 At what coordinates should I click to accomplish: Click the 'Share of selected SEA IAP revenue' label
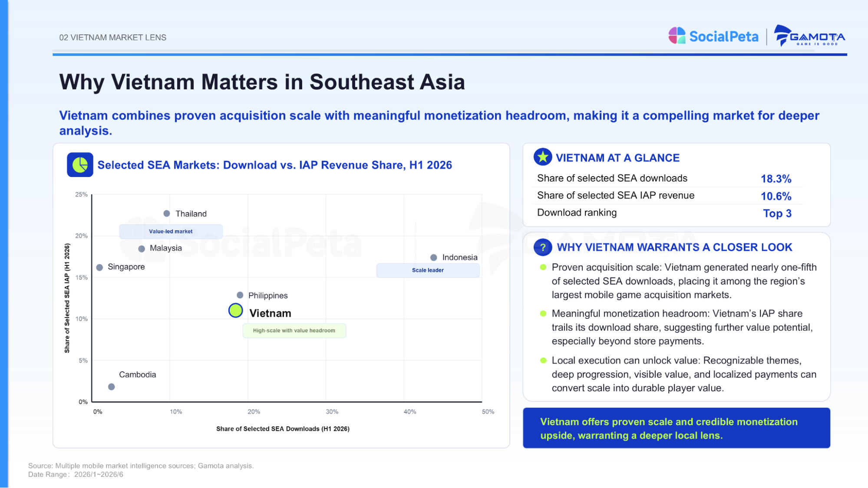pos(616,196)
